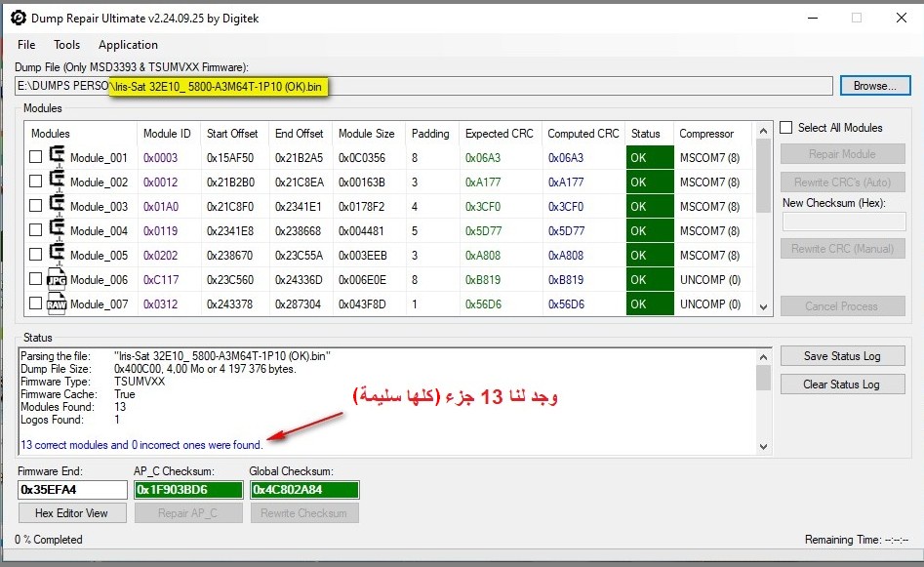The width and height of the screenshot is (924, 567).
Task: Click the Cancel Process button
Action: 843,306
